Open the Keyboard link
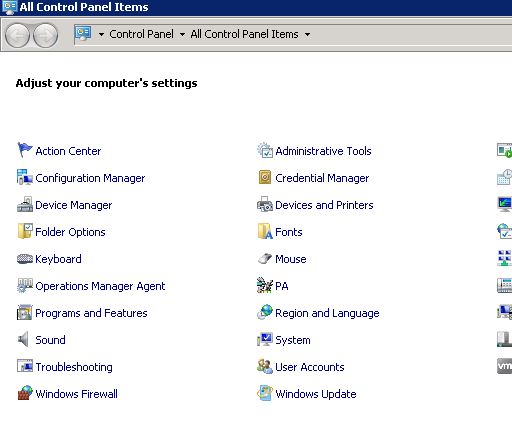The width and height of the screenshot is (512, 425). pyautogui.click(x=58, y=259)
